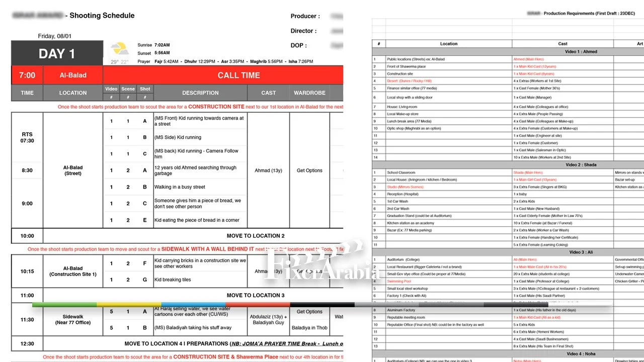Select the Sunset time '5:56AM'
The image size is (644, 362).
click(x=162, y=53)
